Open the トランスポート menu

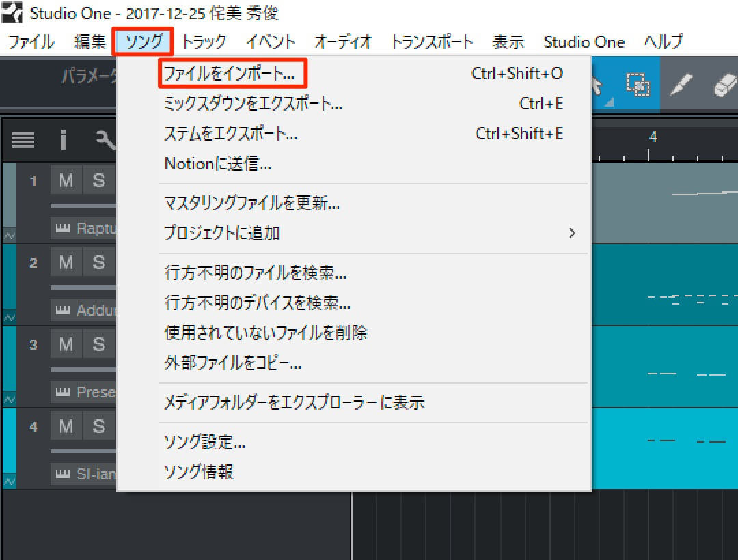tap(432, 42)
